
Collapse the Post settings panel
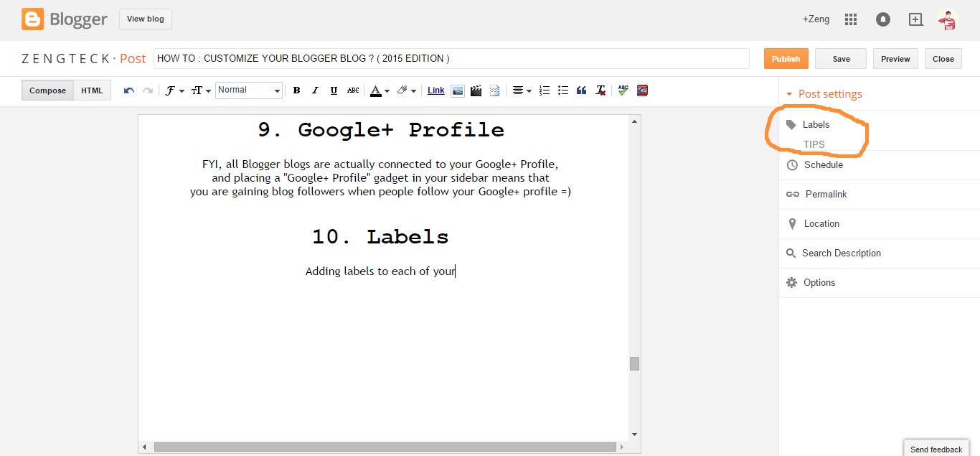(824, 94)
